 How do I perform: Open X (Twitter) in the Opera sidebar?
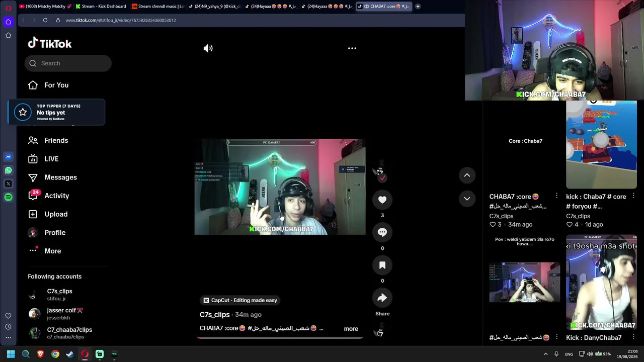coord(8,184)
